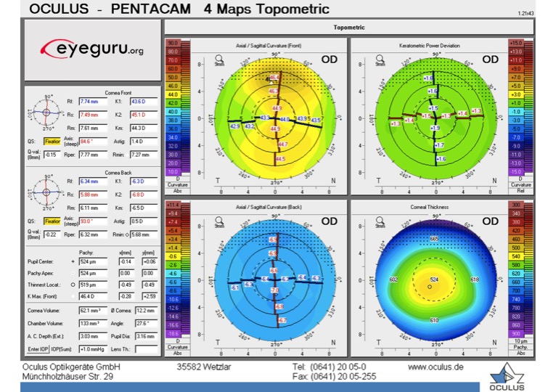Viewport: 556px width, 392px height.
Task: Click the magnifier icon on the back curvature map
Action: coord(219,221)
